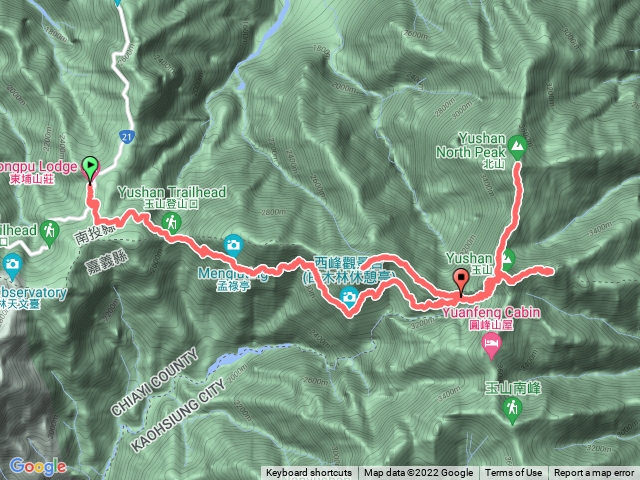640x480 pixels.
Task: Click the observatory camera marker at left edge
Action: click(x=12, y=265)
